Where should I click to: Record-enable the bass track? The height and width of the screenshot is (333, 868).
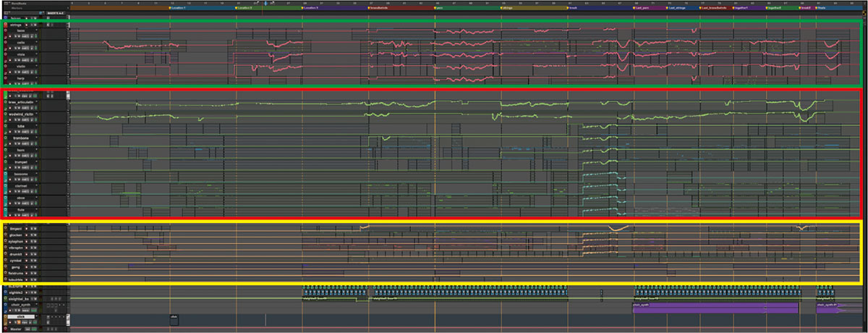click(x=10, y=36)
